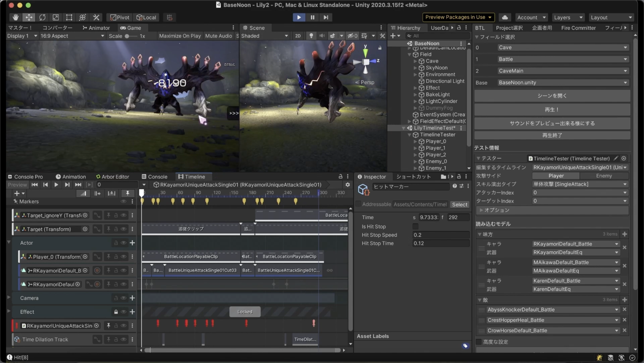Open the Layers dropdown
This screenshot has width=644, height=363.
point(568,17)
